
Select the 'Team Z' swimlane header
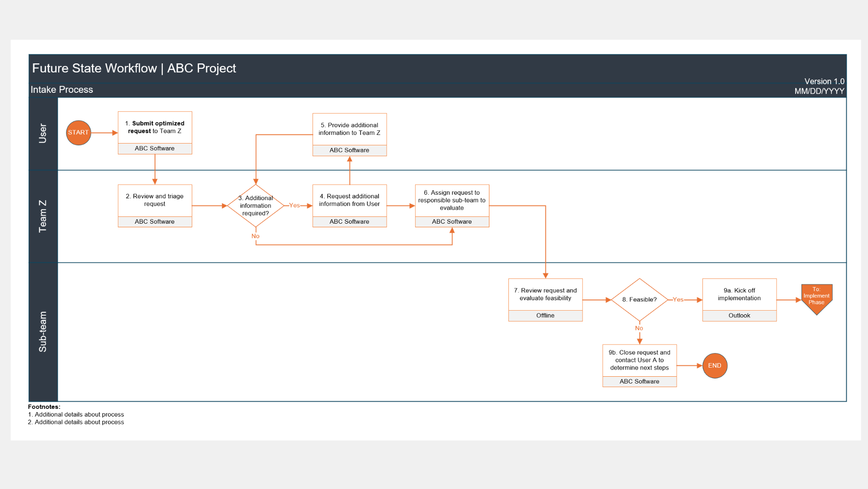(x=43, y=216)
